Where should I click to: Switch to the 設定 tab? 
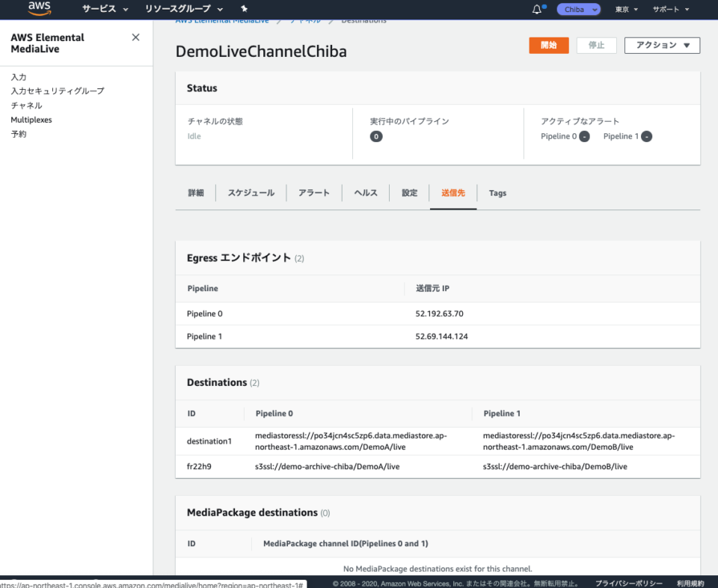coord(410,193)
